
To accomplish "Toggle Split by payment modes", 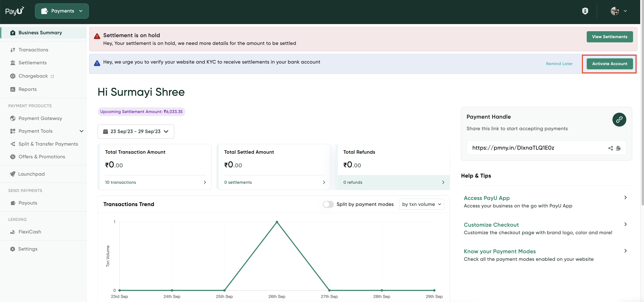I will (328, 204).
